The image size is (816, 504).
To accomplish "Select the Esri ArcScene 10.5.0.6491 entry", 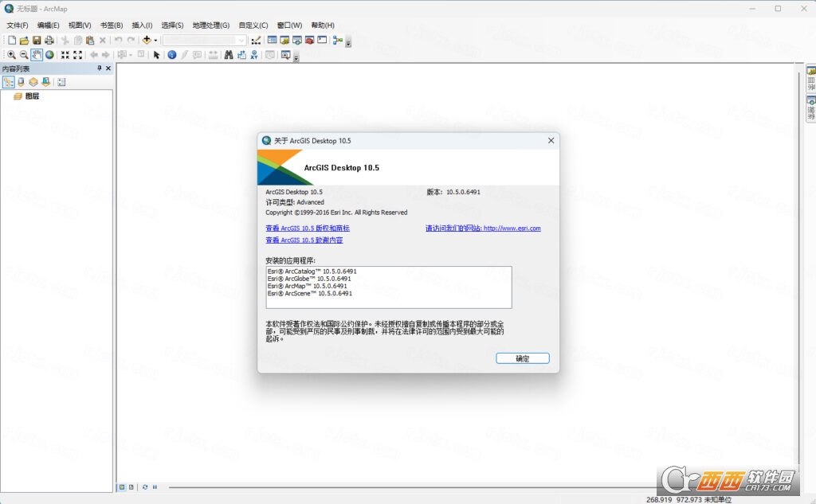I will (310, 293).
